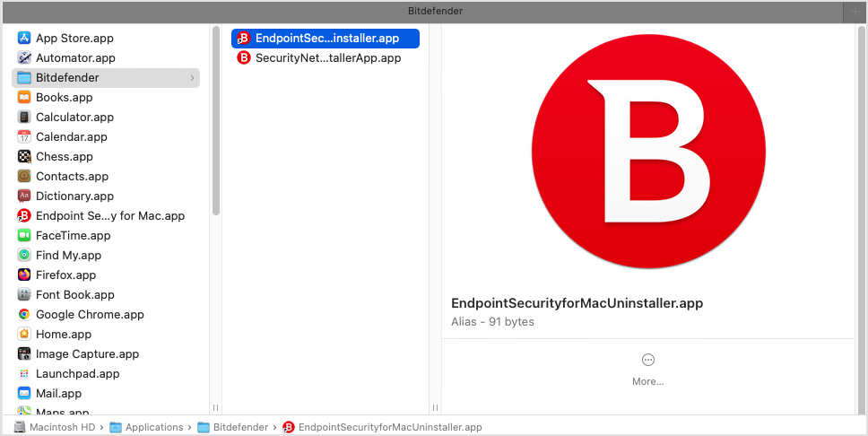Click the Google Chrome.app icon
The width and height of the screenshot is (868, 436).
24,314
